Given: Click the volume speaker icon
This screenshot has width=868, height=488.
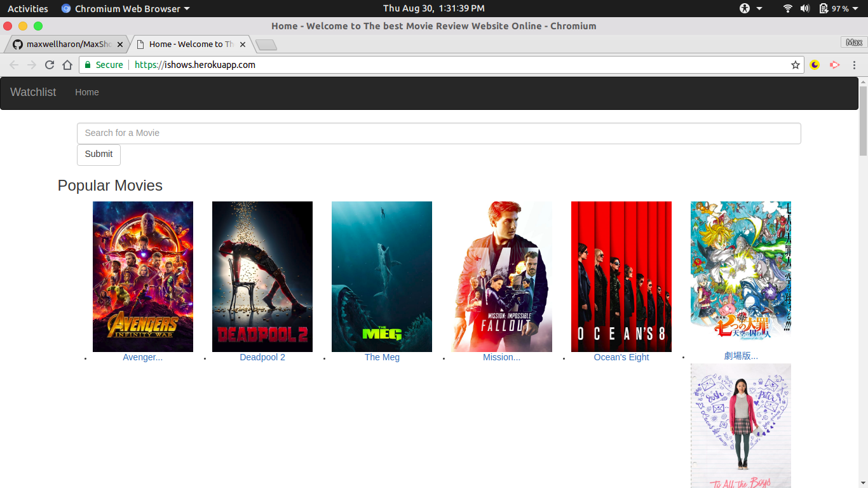Looking at the screenshot, I should pos(805,8).
